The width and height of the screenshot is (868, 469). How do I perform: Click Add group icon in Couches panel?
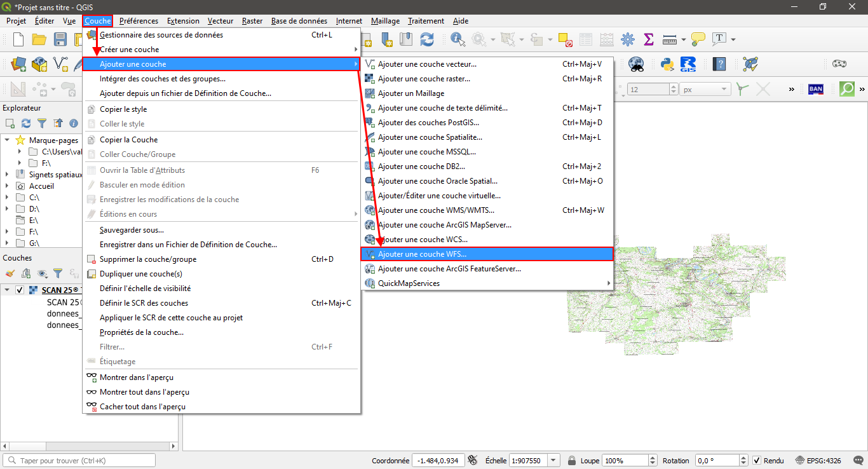(x=26, y=273)
